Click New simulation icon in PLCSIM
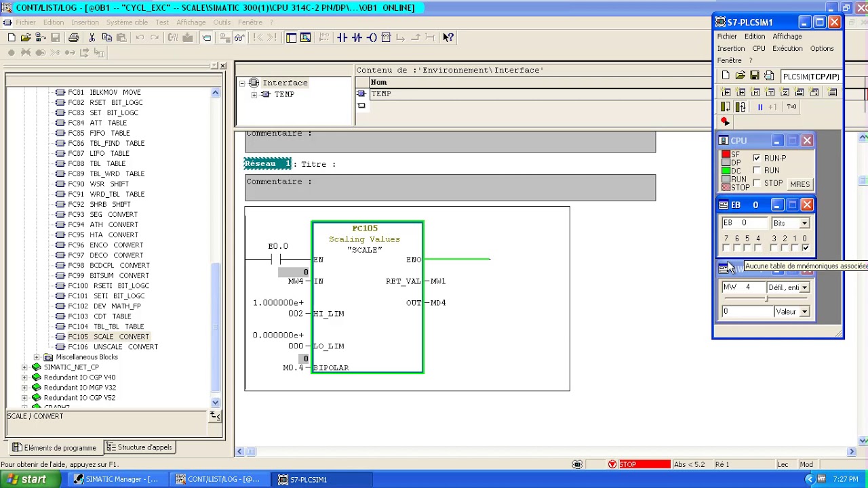This screenshot has width=868, height=488. 726,76
